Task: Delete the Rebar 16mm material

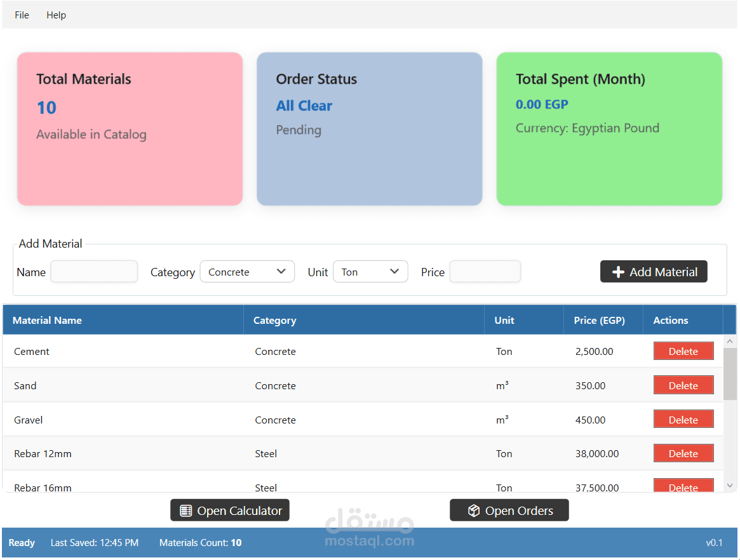Action: click(x=683, y=486)
